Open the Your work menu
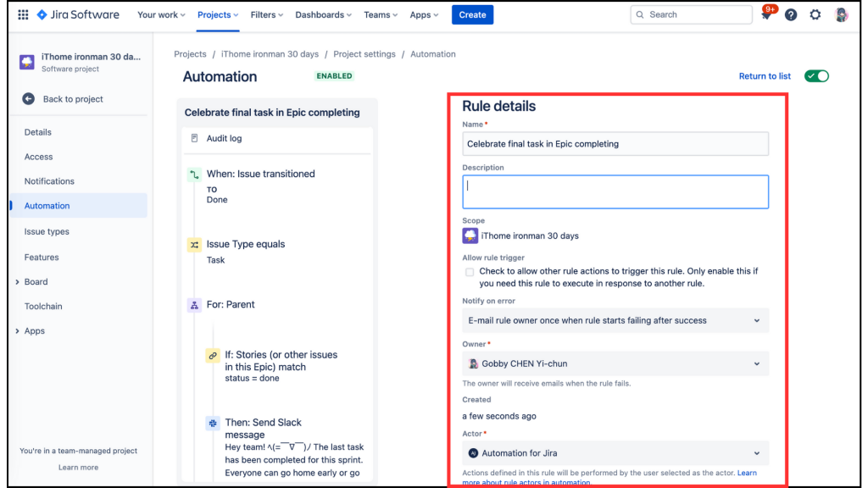Screen dimensions: 868x488 click(x=161, y=15)
